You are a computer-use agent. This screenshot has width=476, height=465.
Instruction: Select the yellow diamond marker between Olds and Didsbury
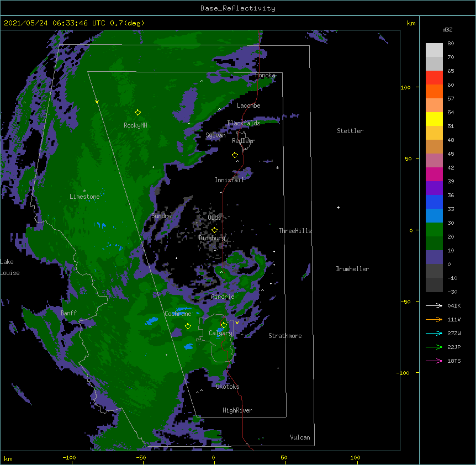click(214, 230)
